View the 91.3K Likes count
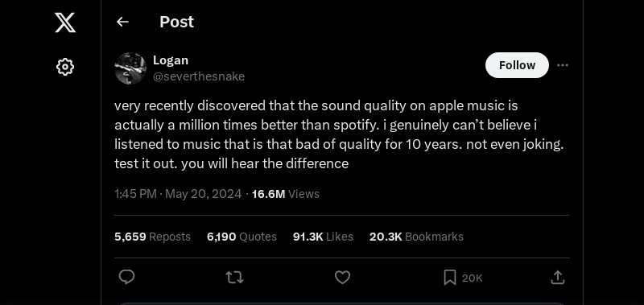The width and height of the screenshot is (644, 305). 323,237
